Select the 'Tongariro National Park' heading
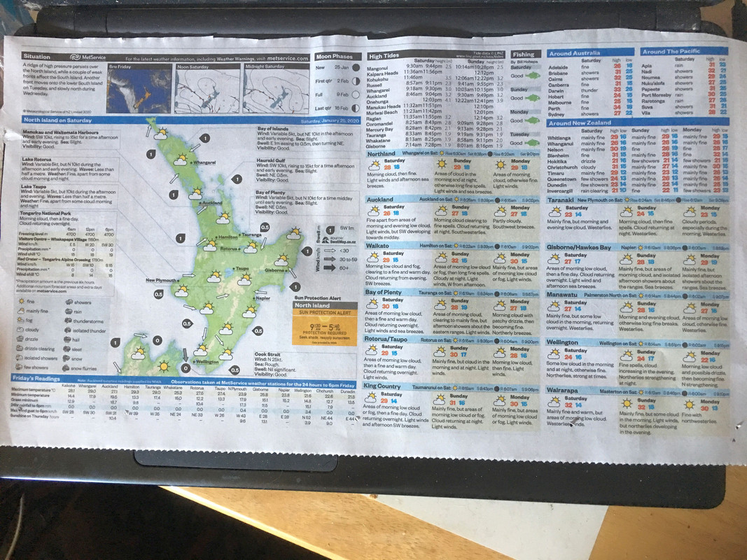The image size is (747, 560). (46, 213)
